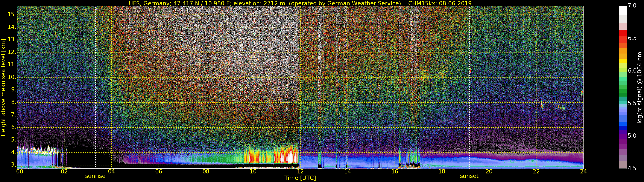Click the 18 hour tick on the time axis
Screen dimensions: 644x182
tap(442, 172)
